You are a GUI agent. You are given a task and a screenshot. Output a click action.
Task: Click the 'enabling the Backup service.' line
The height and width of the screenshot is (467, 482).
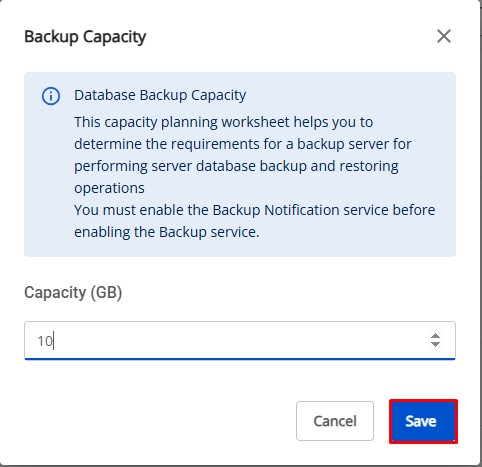coord(166,232)
